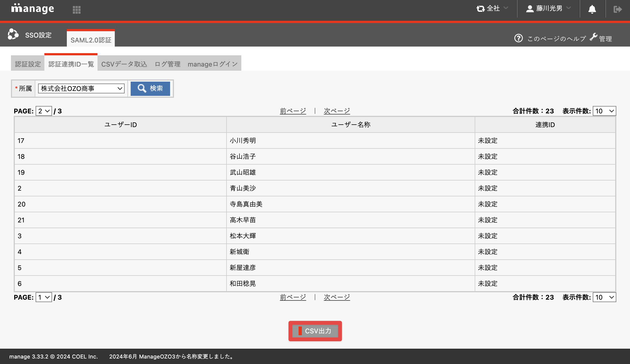Click user ID 21 cell
The height and width of the screenshot is (364, 630).
point(121,220)
